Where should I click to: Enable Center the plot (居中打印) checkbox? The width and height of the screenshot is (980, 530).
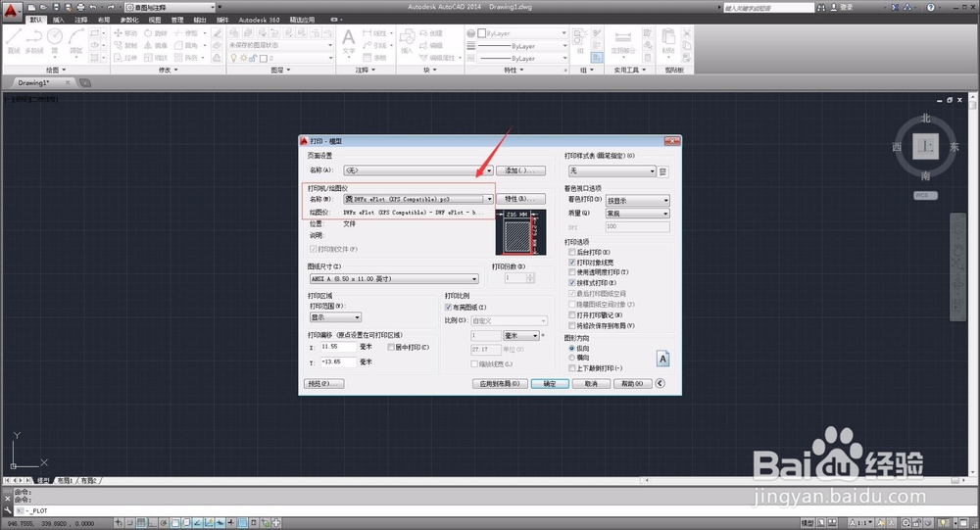click(391, 347)
